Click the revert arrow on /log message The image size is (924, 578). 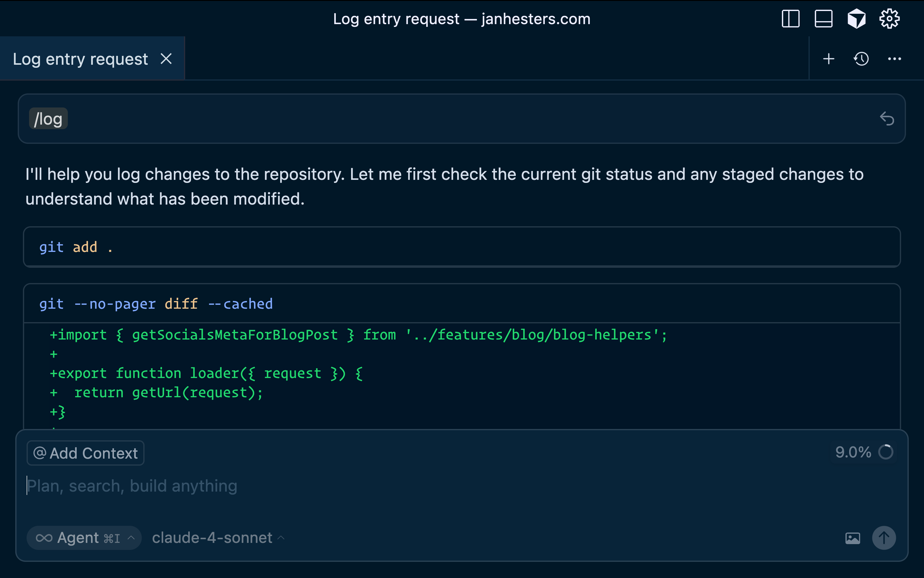(886, 119)
